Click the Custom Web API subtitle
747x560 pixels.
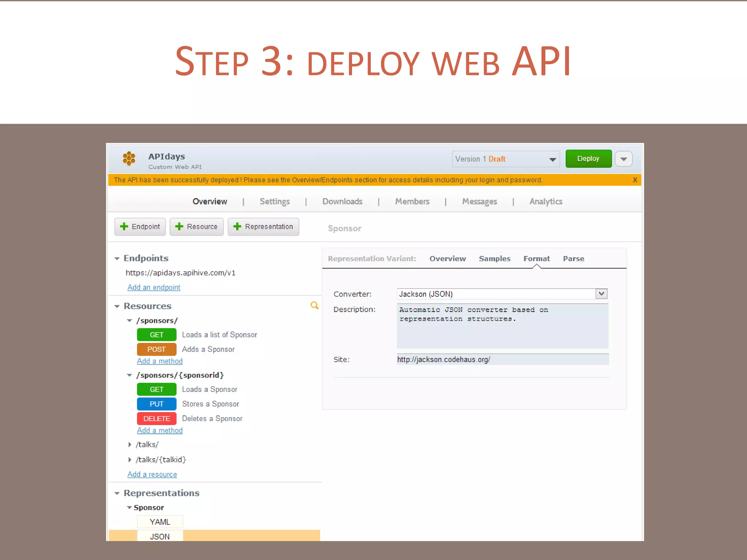pos(175,167)
